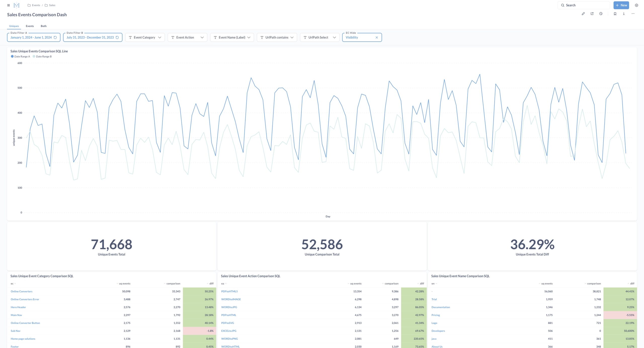Open the three-dot more options menu

633,14
